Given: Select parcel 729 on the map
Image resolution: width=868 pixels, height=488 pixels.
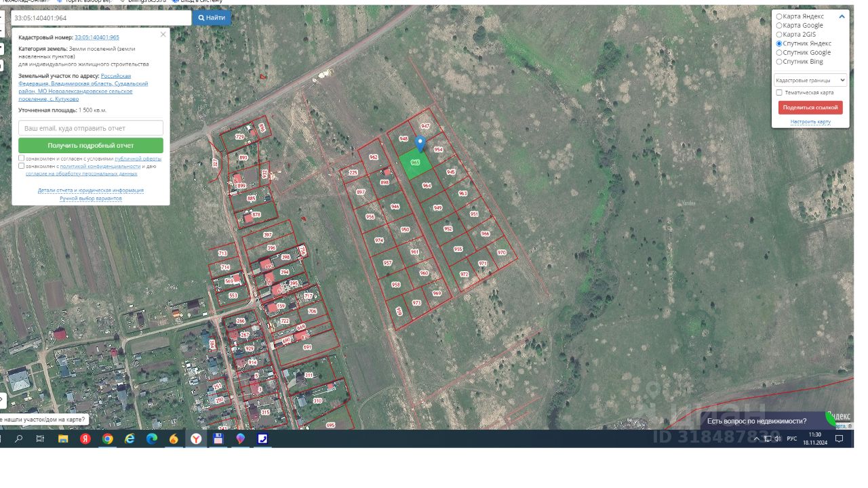Looking at the screenshot, I should point(239,137).
